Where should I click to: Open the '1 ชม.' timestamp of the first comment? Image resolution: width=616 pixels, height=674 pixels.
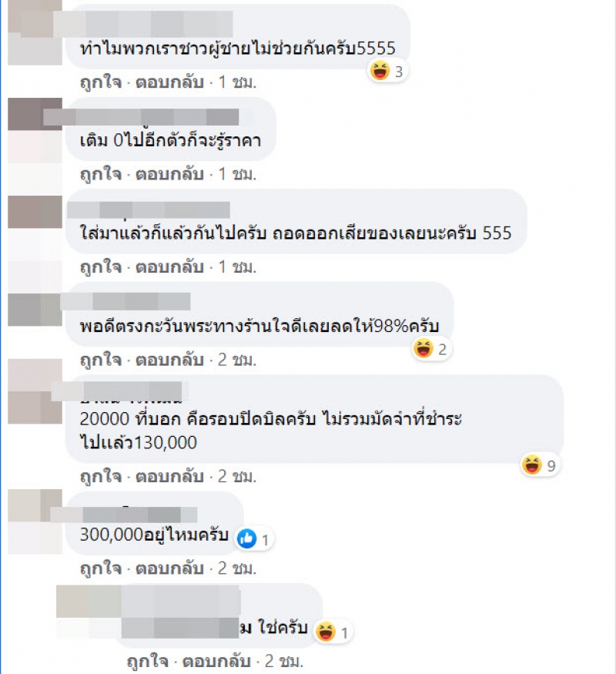(237, 82)
